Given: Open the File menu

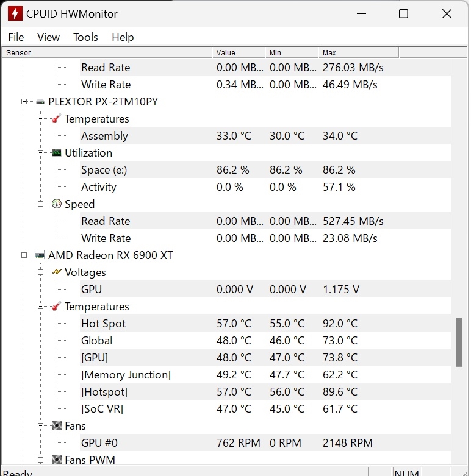Looking at the screenshot, I should point(16,37).
